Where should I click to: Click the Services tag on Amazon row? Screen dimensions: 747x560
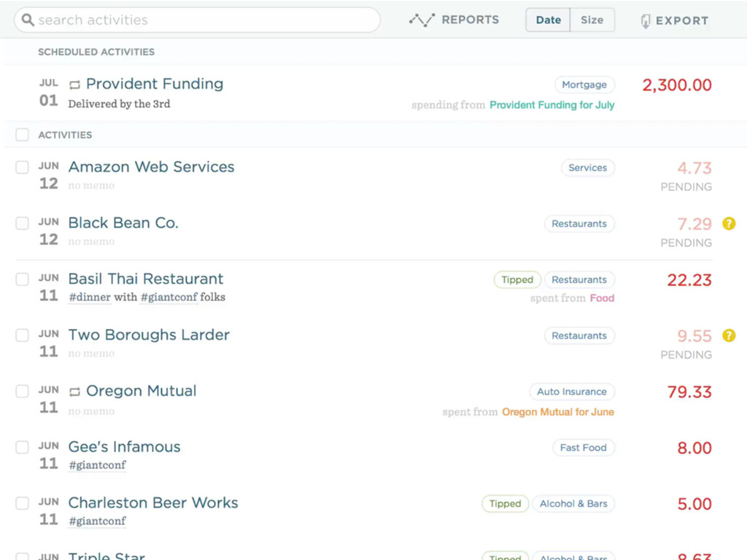tap(588, 168)
